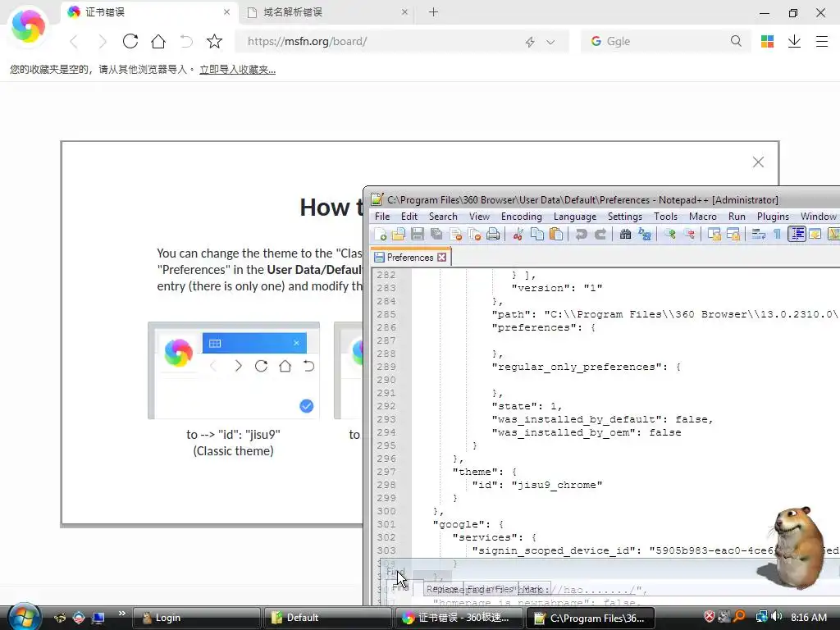The width and height of the screenshot is (840, 630).
Task: Click the Open file icon in Notepad++
Action: (x=399, y=234)
